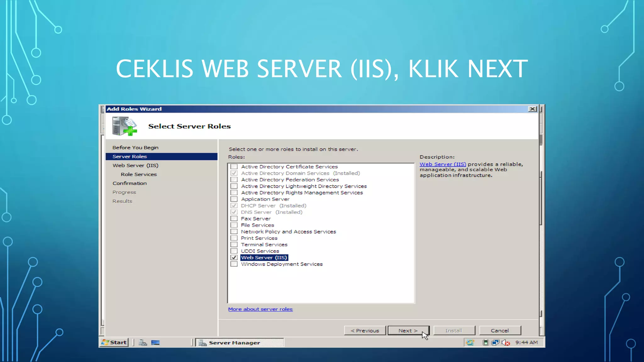Select the Web Server (IIS) role label
The height and width of the screenshot is (362, 644).
264,258
